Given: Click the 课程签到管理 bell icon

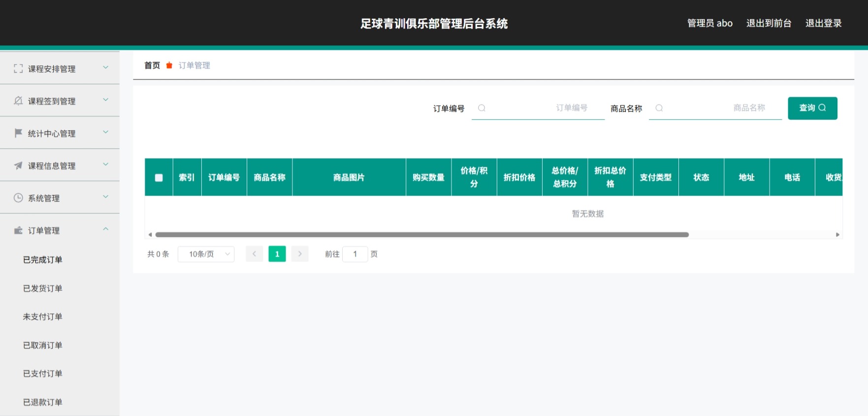Looking at the screenshot, I should pos(18,101).
